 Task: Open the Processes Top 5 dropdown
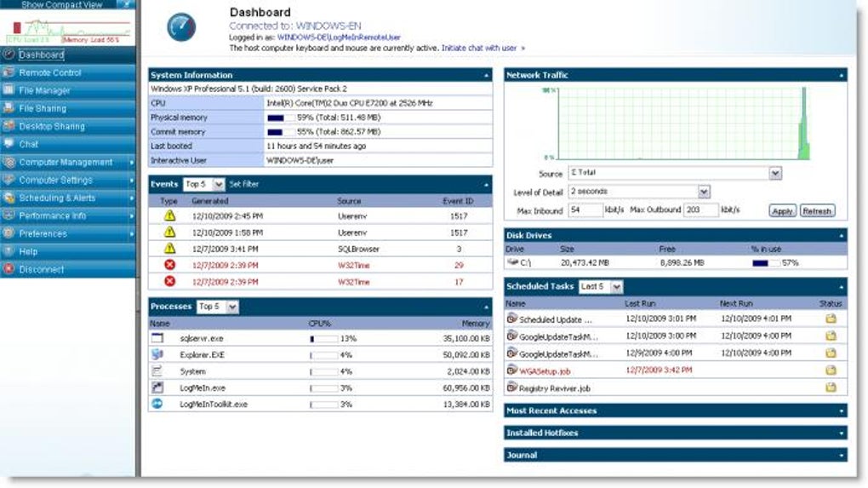[232, 307]
